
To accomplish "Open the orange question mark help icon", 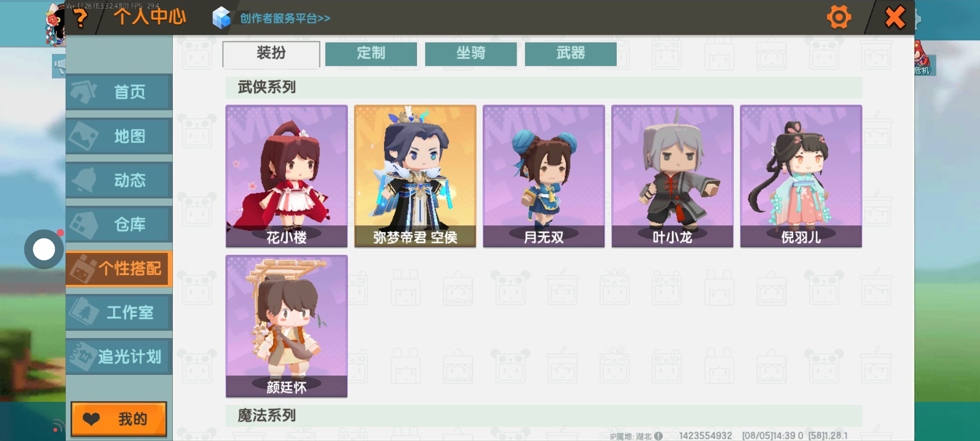I will (80, 18).
